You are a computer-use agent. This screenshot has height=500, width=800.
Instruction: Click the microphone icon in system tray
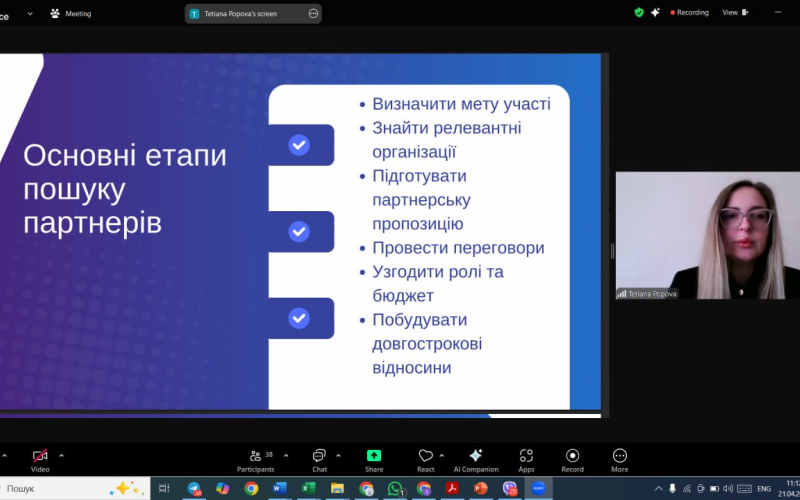[x=672, y=488]
